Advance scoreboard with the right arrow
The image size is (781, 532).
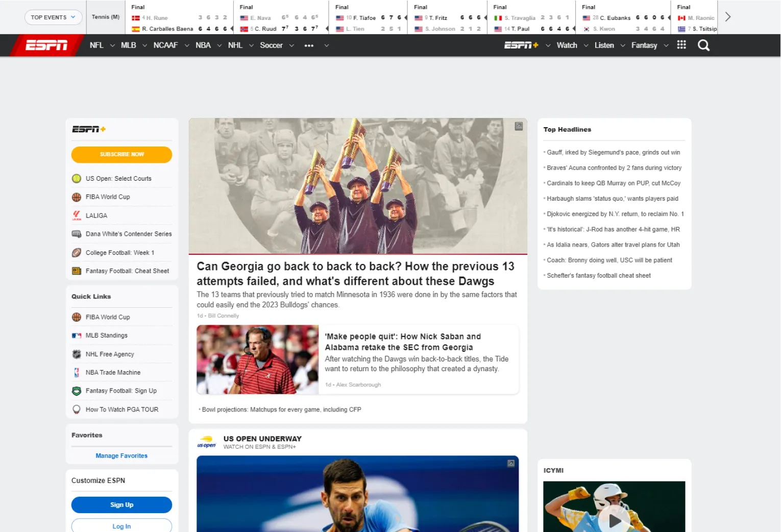[728, 17]
